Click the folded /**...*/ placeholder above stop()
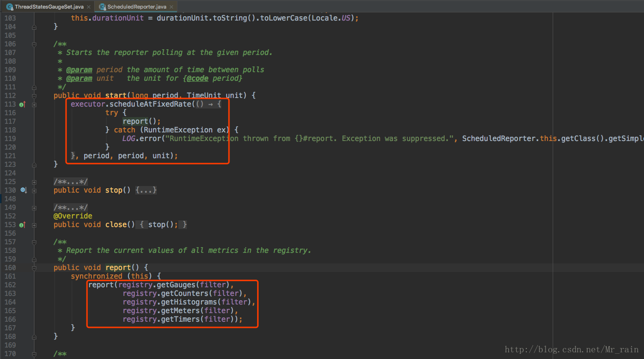644x359 pixels. point(71,182)
